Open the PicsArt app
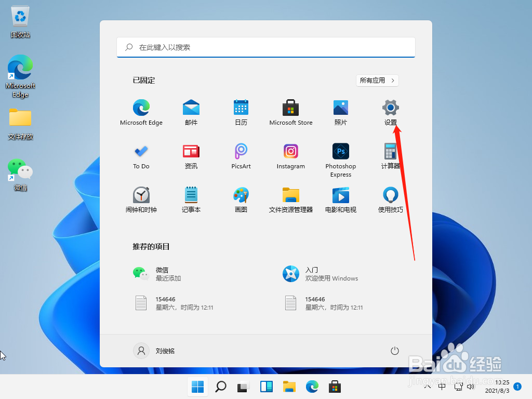The width and height of the screenshot is (532, 399). (x=241, y=156)
